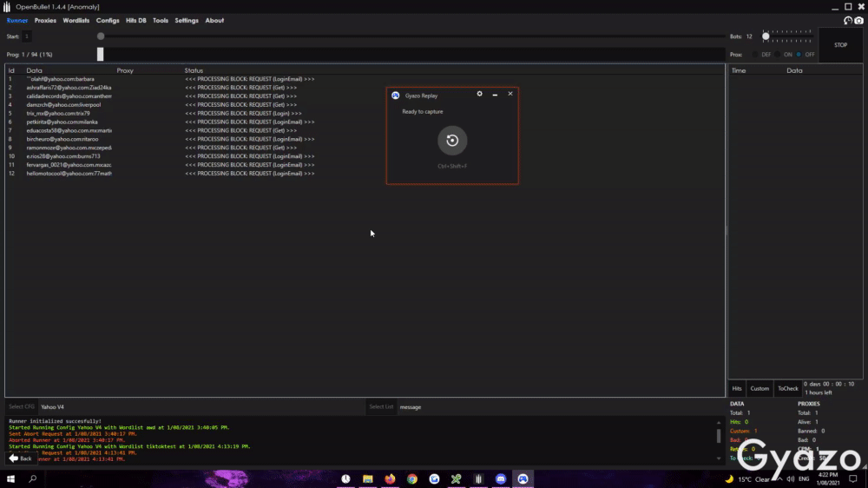868x488 pixels.
Task: Click the Id column header
Action: click(x=11, y=70)
